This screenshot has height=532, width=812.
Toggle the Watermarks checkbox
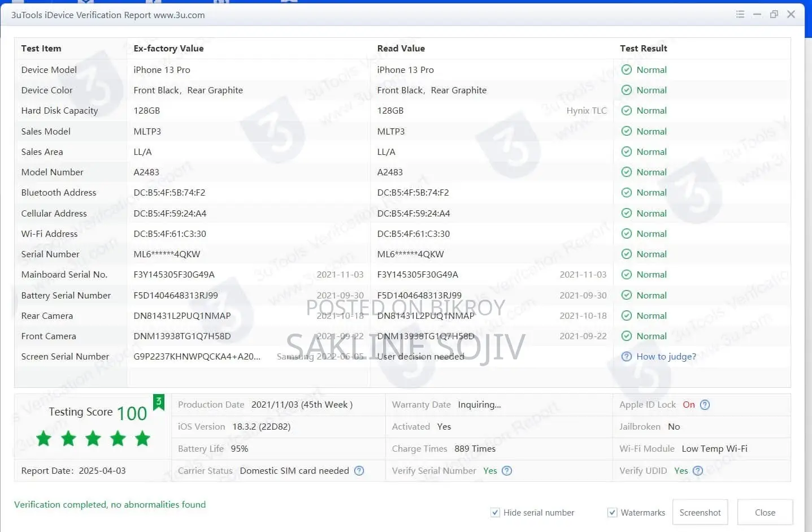[x=612, y=512]
